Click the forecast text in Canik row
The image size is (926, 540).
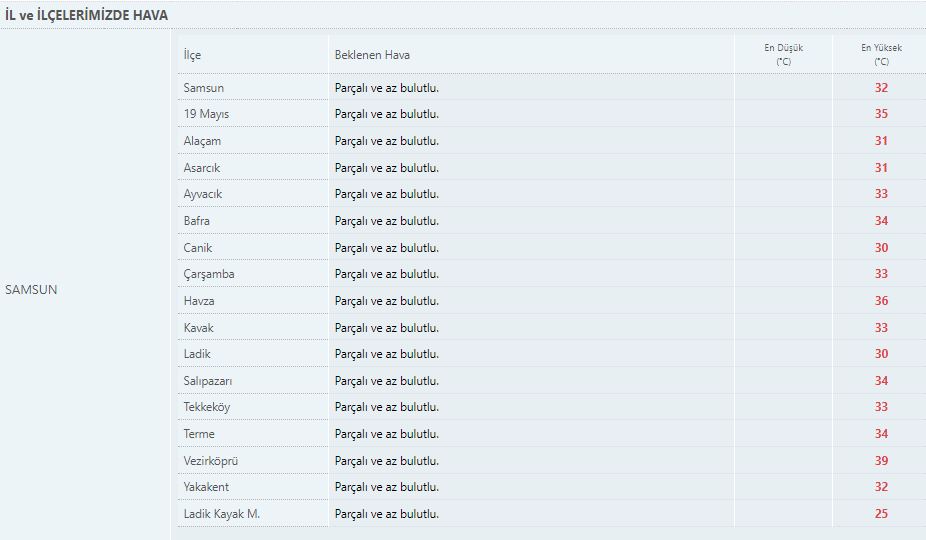tap(387, 248)
